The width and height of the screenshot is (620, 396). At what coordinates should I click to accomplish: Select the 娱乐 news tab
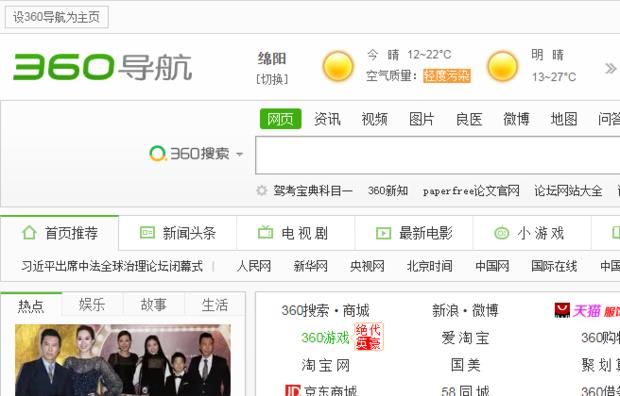coord(92,305)
